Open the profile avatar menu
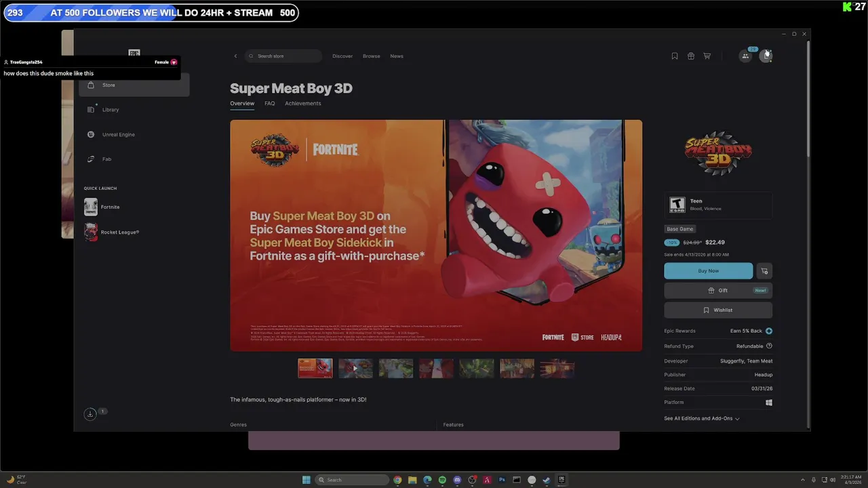 click(x=766, y=56)
